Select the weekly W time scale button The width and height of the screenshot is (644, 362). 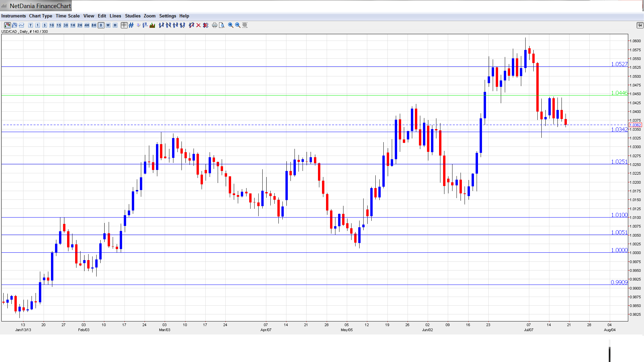click(x=108, y=25)
